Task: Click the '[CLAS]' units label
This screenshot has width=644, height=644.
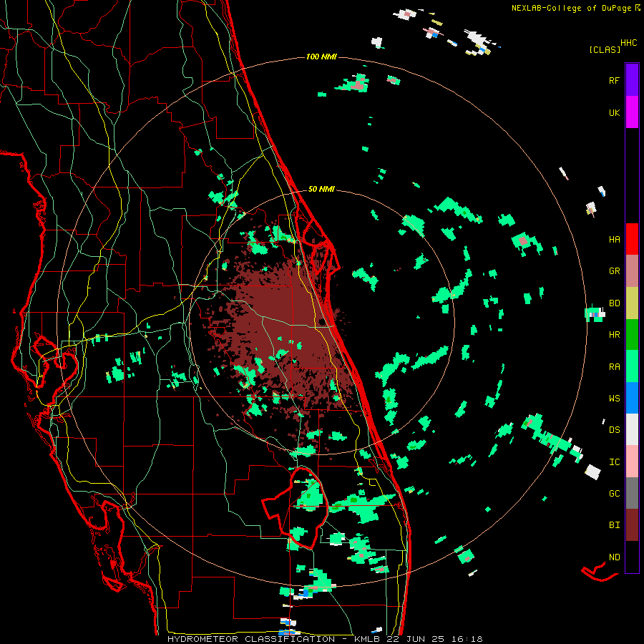Action: 605,49
